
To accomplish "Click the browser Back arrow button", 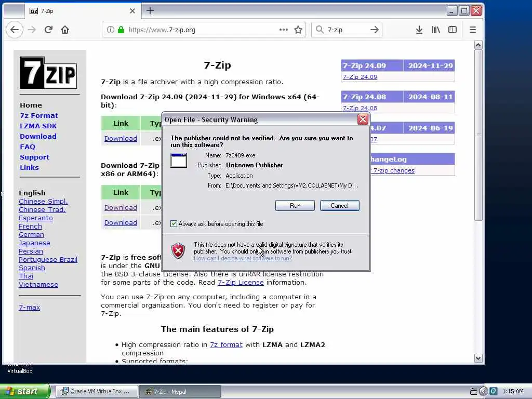I will (x=15, y=30).
